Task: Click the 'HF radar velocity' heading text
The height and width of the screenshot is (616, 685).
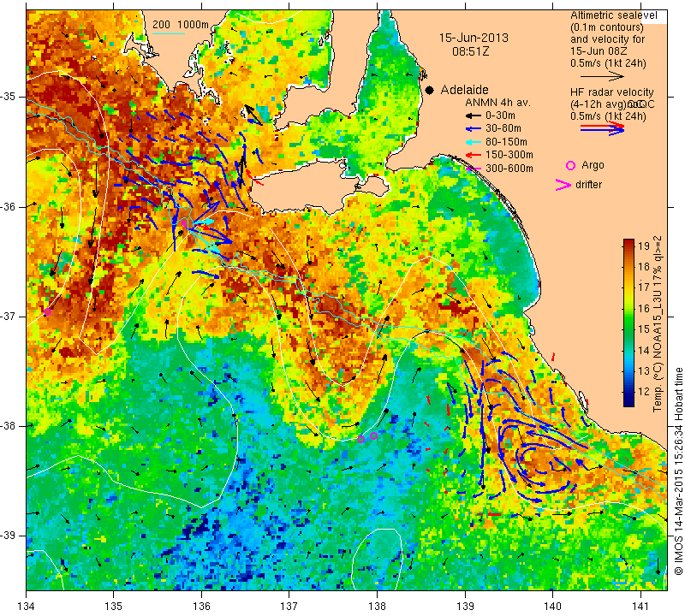Action: pos(612,92)
